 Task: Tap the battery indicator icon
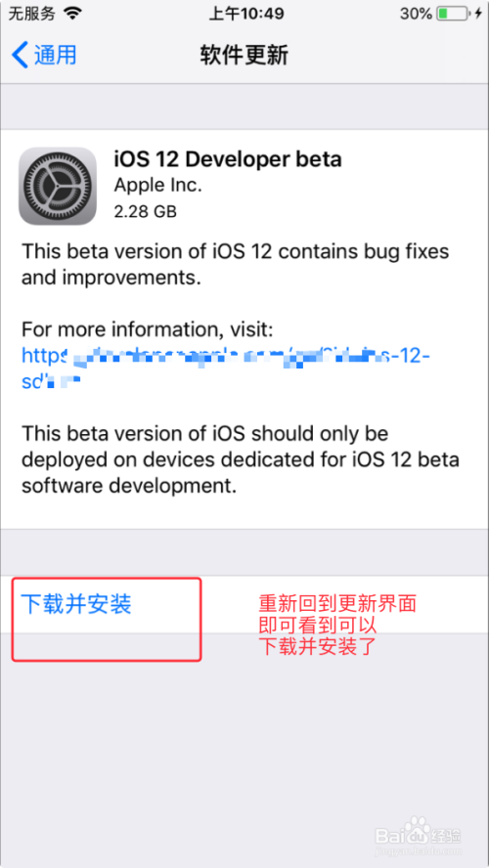452,14
